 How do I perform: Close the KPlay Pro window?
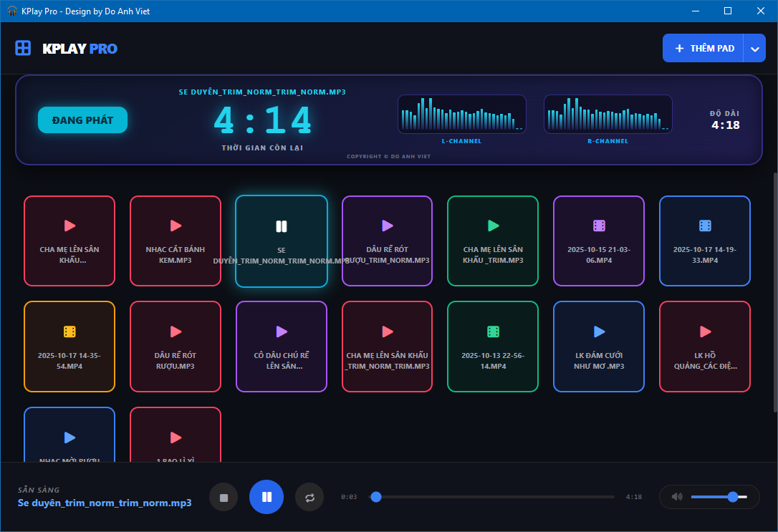(x=761, y=11)
